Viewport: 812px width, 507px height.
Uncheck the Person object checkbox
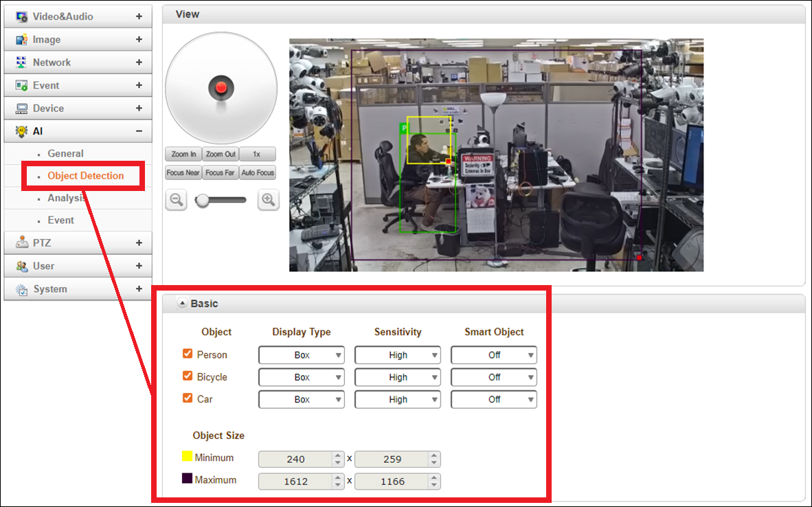pos(188,354)
